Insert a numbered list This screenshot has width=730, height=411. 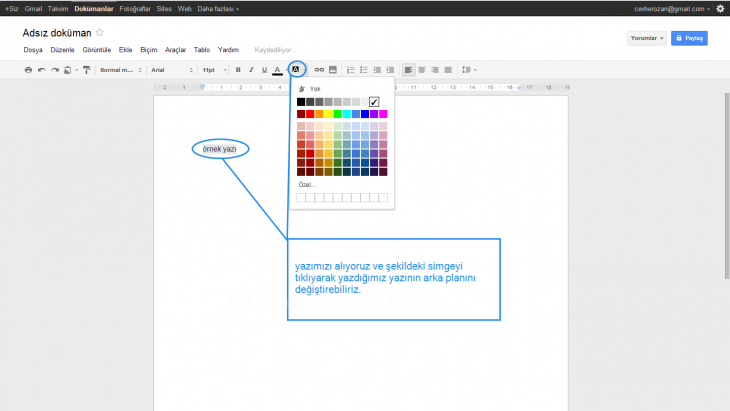tap(350, 70)
